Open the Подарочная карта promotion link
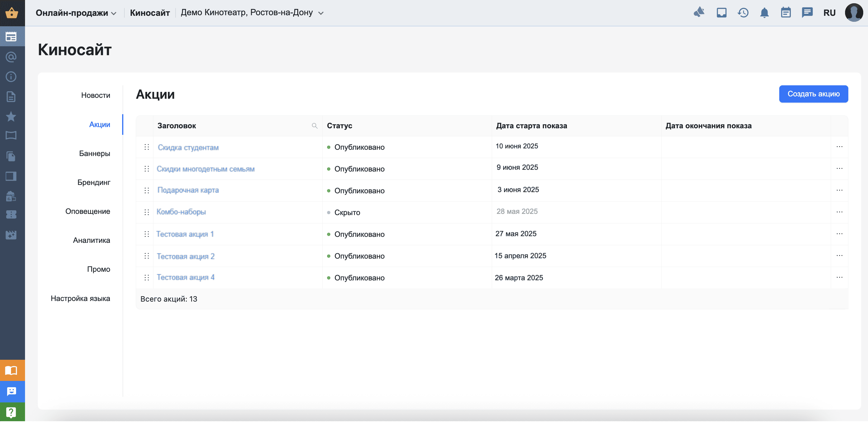This screenshot has height=423, width=868. (188, 190)
